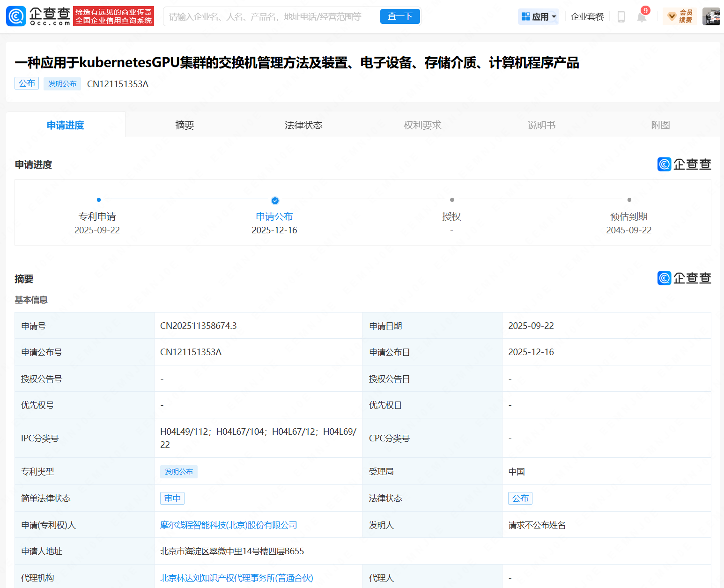724x588 pixels.
Task: Click 企业套餐 in the top bar
Action: (x=587, y=16)
